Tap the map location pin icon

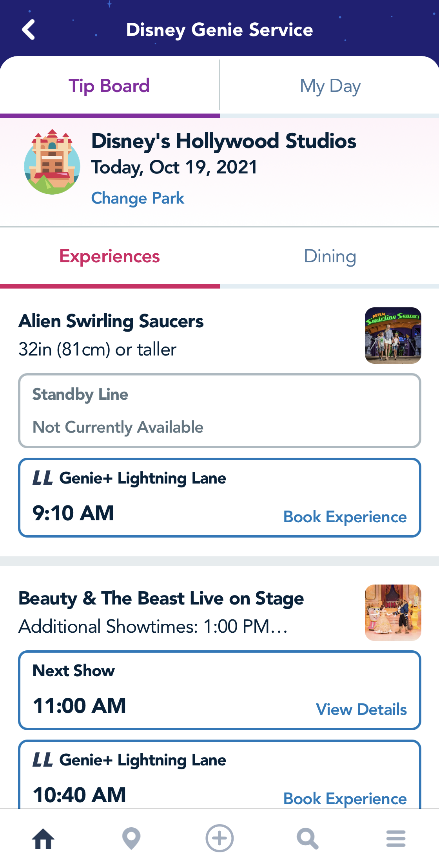131,839
